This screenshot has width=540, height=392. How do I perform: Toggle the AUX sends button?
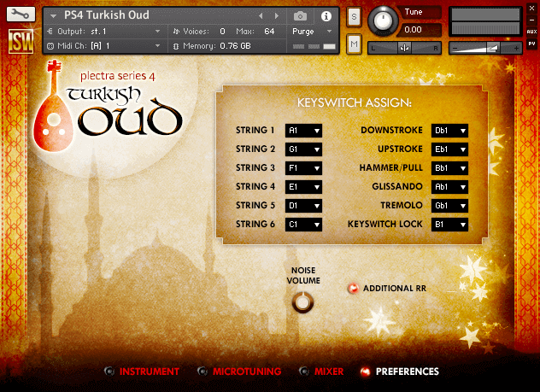tap(531, 32)
